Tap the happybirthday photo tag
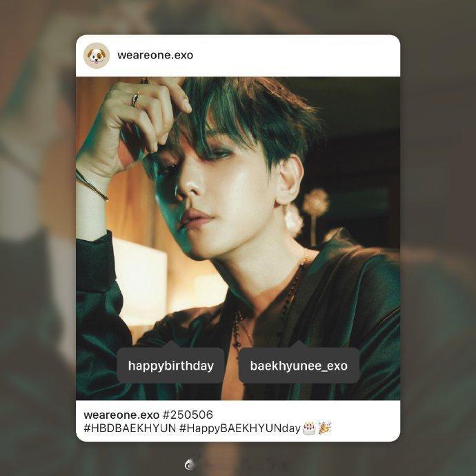This screenshot has height=476, width=476. click(170, 366)
